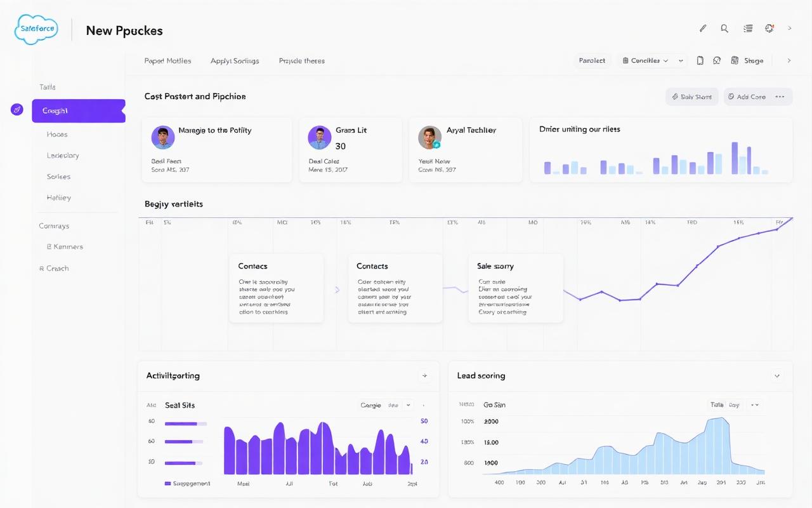Collapse the Lead scoring panel chevron

777,376
